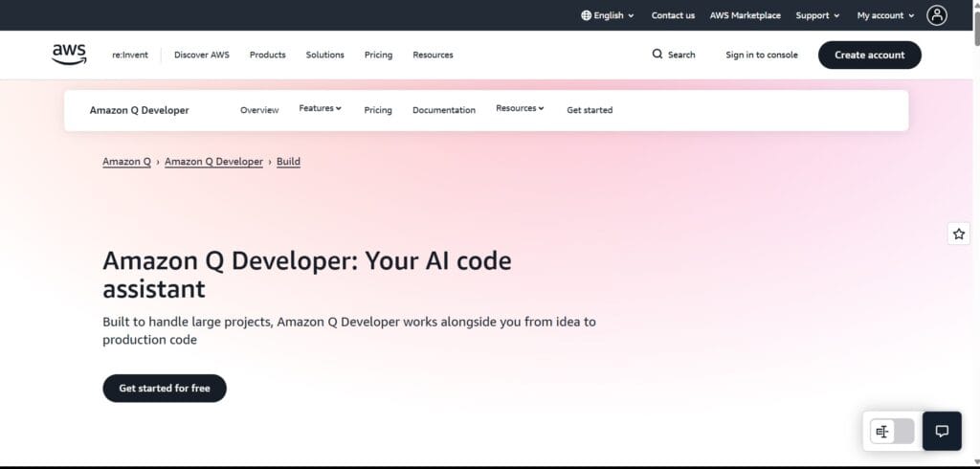Expand the Features submenu

coord(320,108)
